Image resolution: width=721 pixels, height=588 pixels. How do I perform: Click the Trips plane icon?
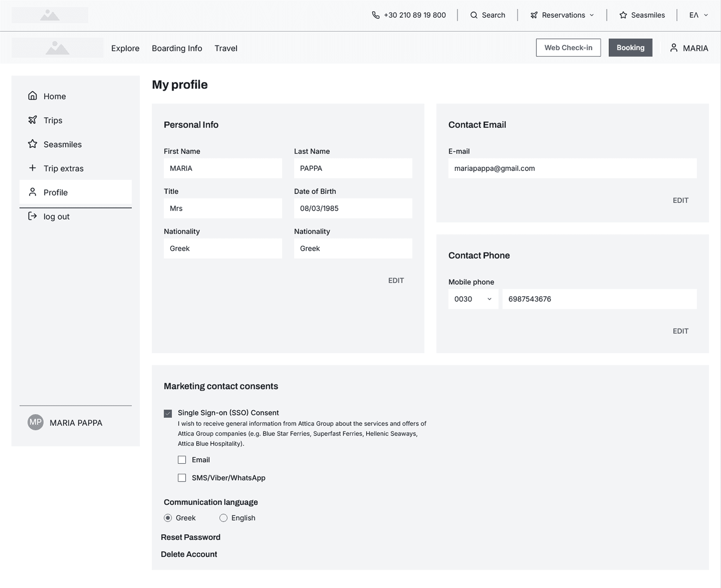click(32, 120)
